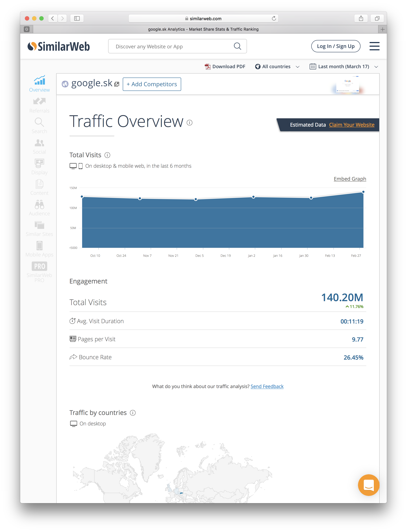The width and height of the screenshot is (407, 532).
Task: Go forward in Safari
Action: [x=62, y=18]
